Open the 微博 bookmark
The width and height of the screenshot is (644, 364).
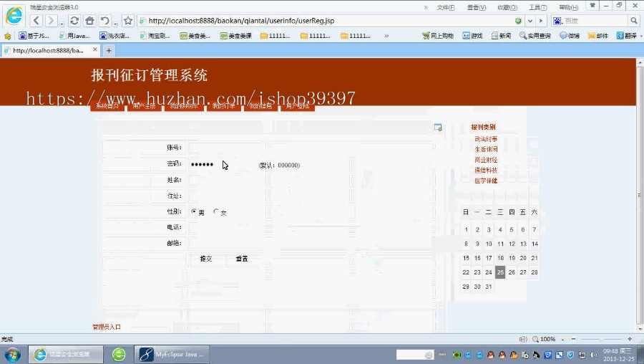click(570, 36)
